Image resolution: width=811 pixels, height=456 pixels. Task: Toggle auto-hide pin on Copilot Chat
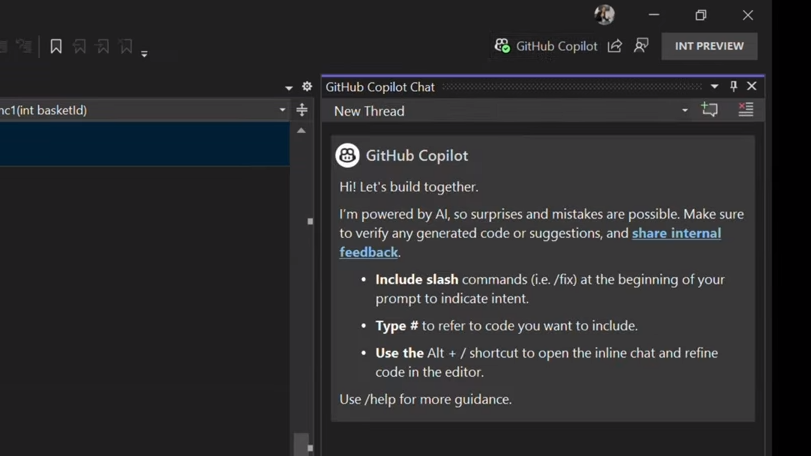pos(733,86)
